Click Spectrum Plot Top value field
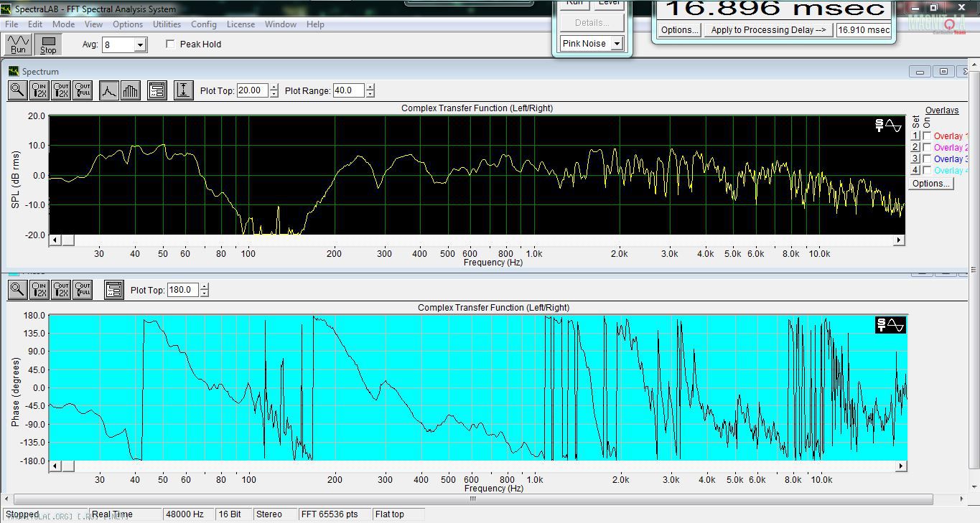The image size is (980, 523). [x=253, y=90]
